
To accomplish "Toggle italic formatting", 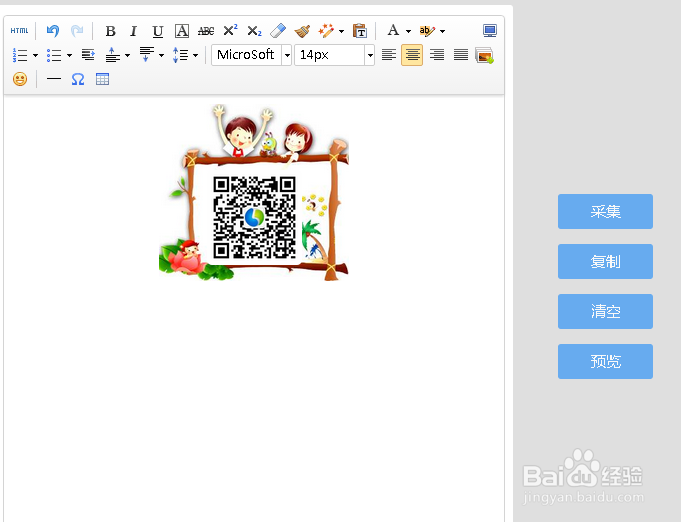I will point(133,31).
